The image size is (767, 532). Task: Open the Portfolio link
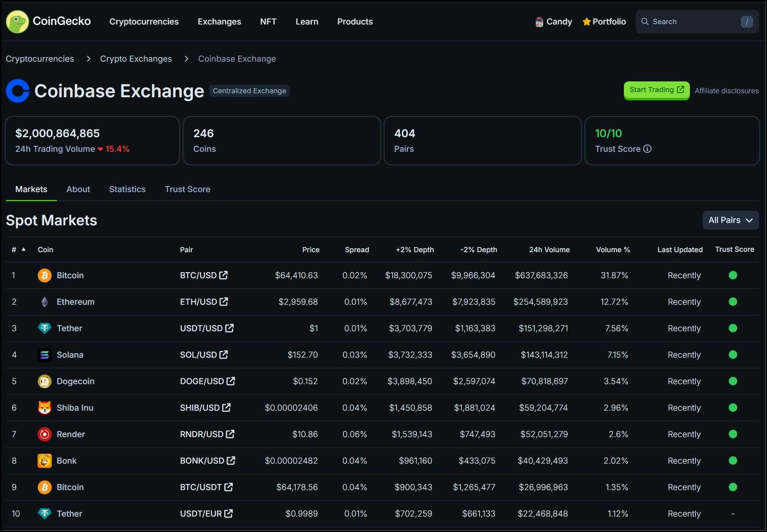pos(604,22)
